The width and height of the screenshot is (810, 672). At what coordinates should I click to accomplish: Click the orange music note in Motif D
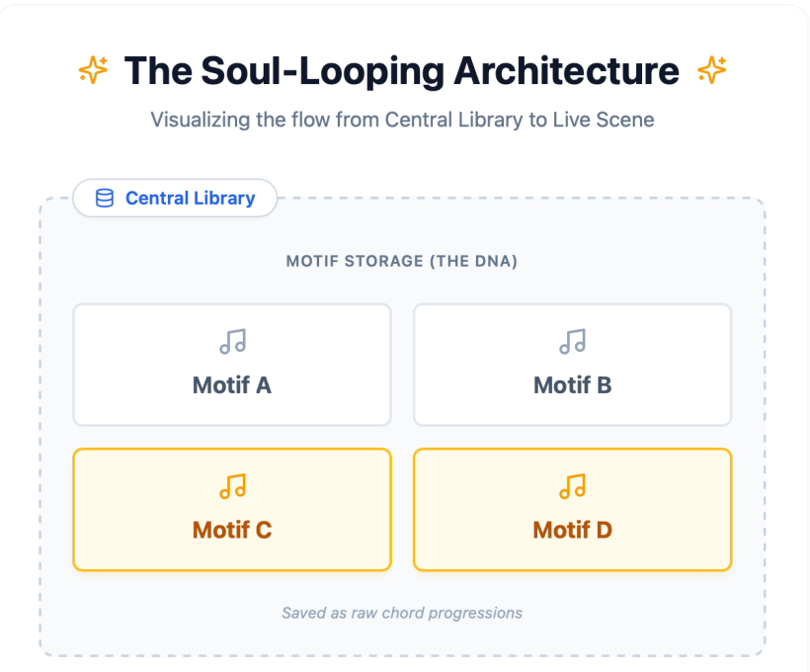pyautogui.click(x=572, y=486)
